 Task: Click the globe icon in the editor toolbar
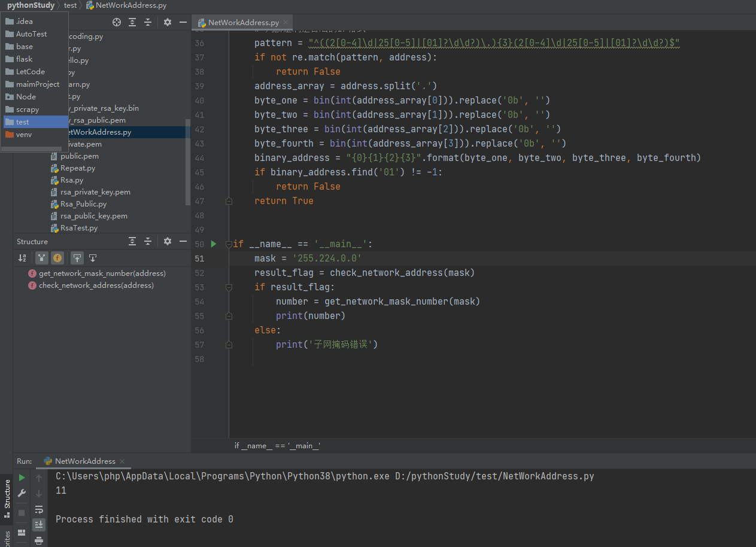point(116,22)
